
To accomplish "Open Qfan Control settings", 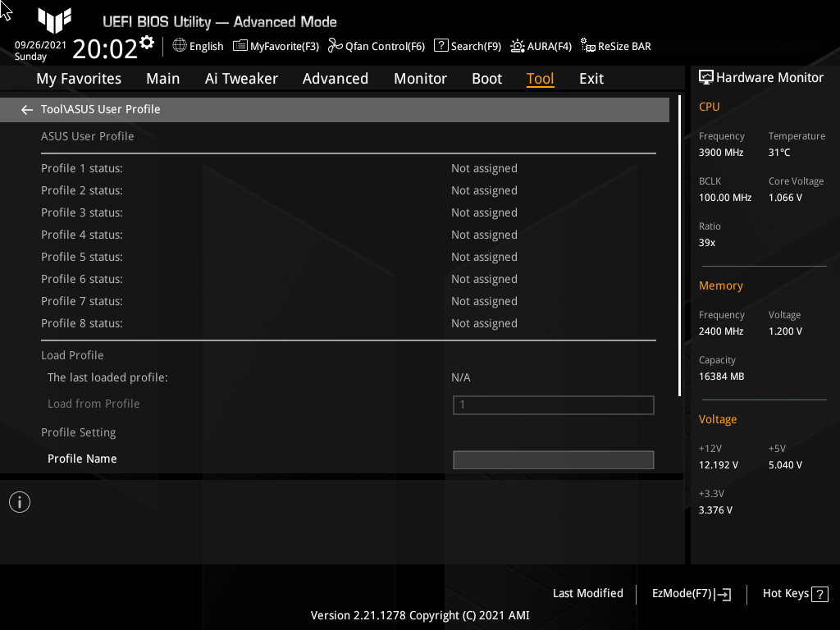I will point(376,46).
